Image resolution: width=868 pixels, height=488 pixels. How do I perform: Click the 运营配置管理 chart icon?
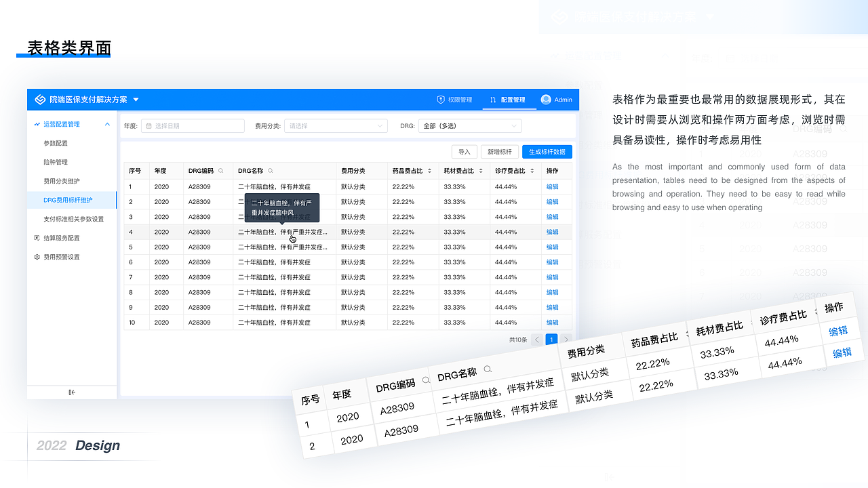pos(37,124)
